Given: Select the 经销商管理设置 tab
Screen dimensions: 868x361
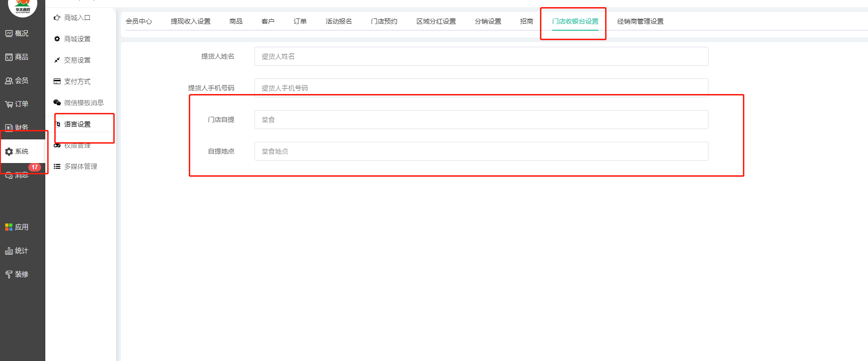Looking at the screenshot, I should click(x=640, y=22).
